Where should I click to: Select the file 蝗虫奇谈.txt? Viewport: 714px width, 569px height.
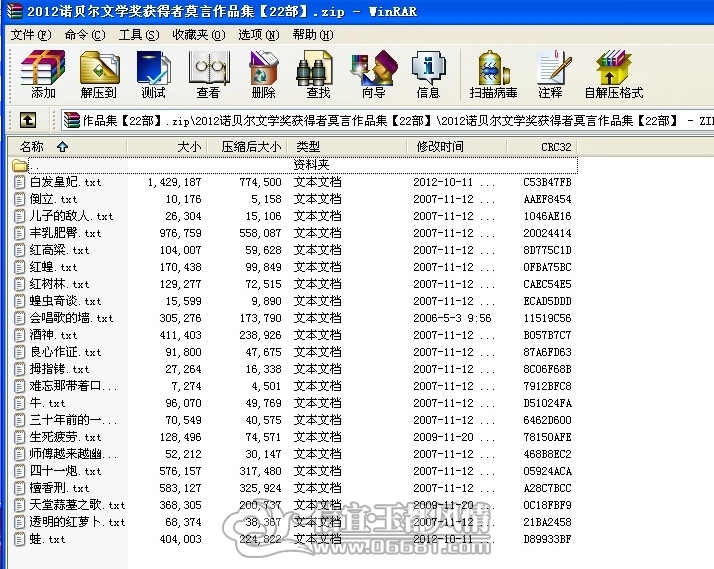[x=65, y=301]
